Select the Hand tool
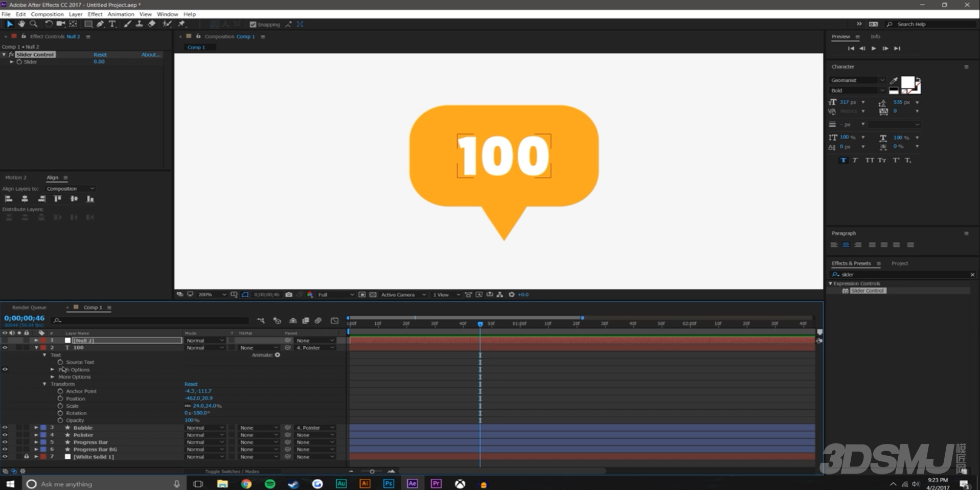This screenshot has height=490, width=980. click(x=21, y=24)
